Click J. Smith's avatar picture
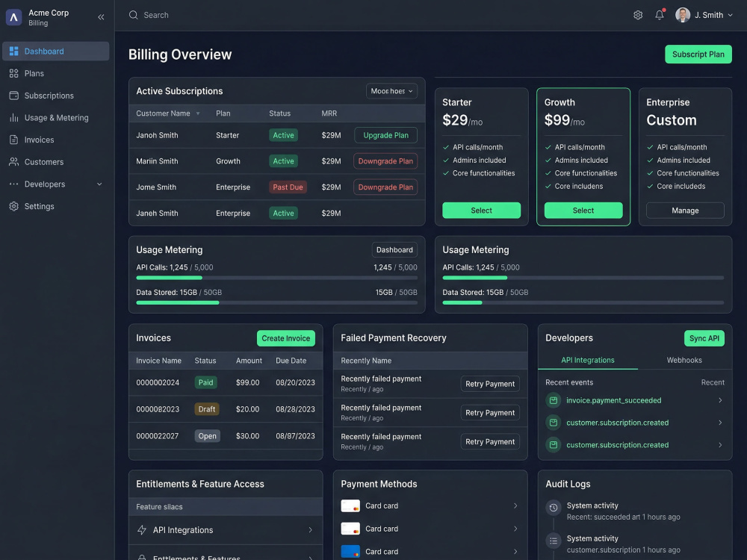 (683, 15)
